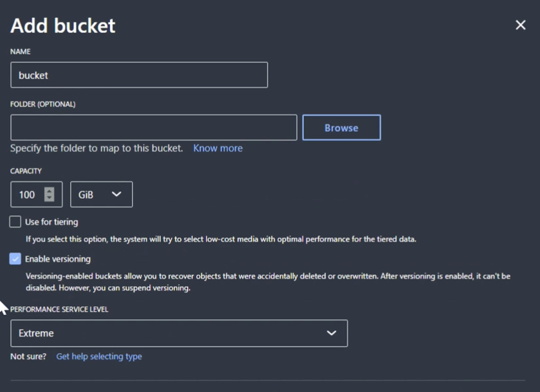Click the CAPACITY field label
The image size is (540, 392).
point(26,171)
